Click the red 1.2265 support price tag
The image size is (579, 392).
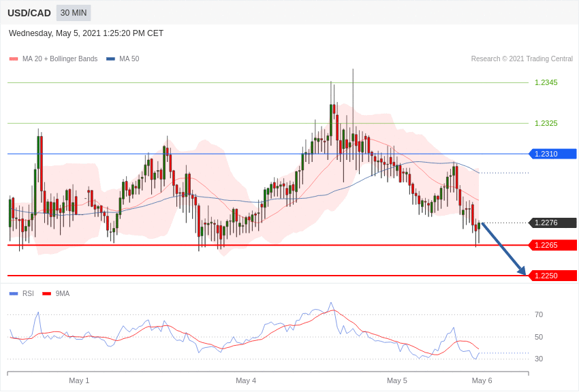click(x=553, y=245)
